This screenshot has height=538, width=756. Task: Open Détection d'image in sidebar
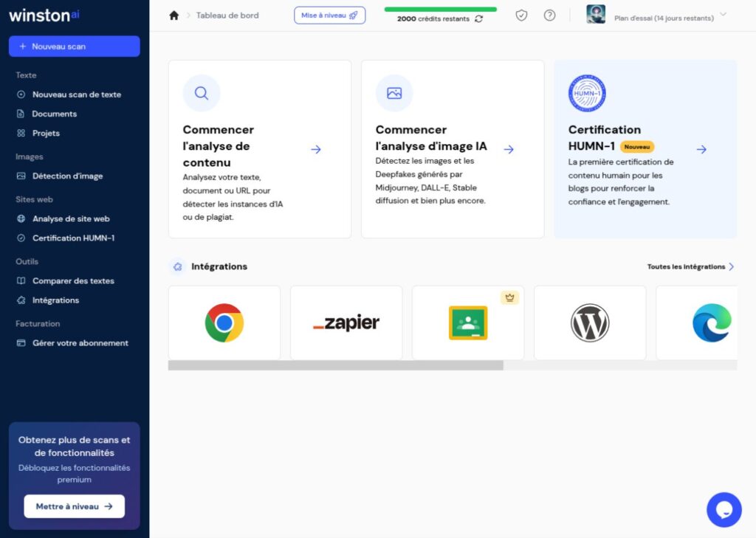(x=67, y=176)
